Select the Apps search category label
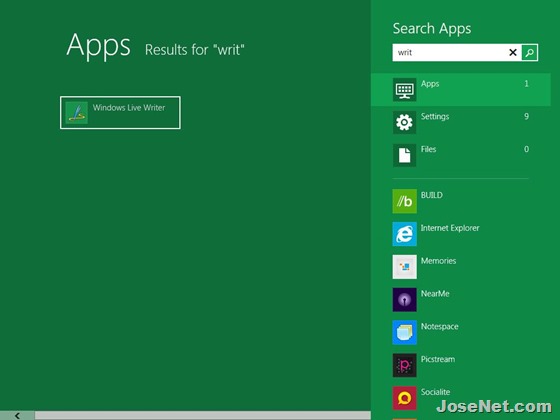This screenshot has height=420, width=560. (x=430, y=84)
